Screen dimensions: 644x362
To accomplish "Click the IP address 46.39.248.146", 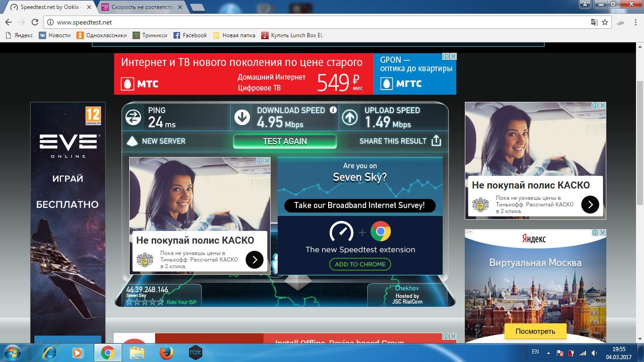I will pos(147,289).
